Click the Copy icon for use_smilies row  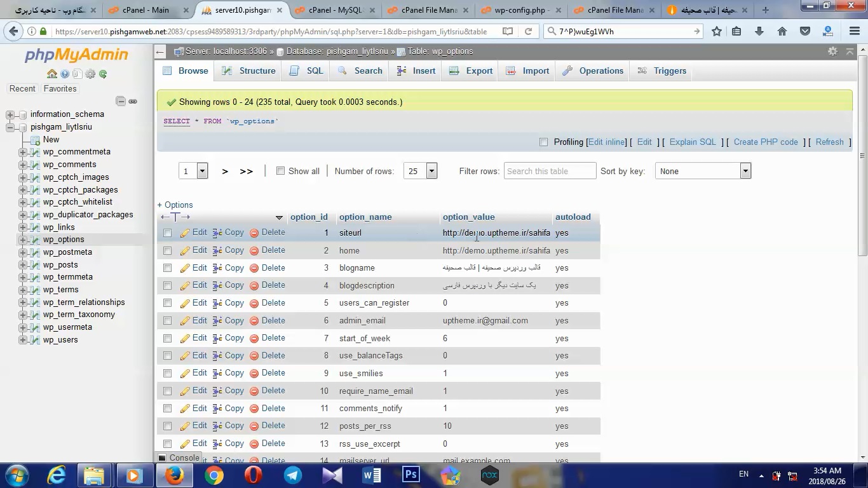[x=217, y=374]
